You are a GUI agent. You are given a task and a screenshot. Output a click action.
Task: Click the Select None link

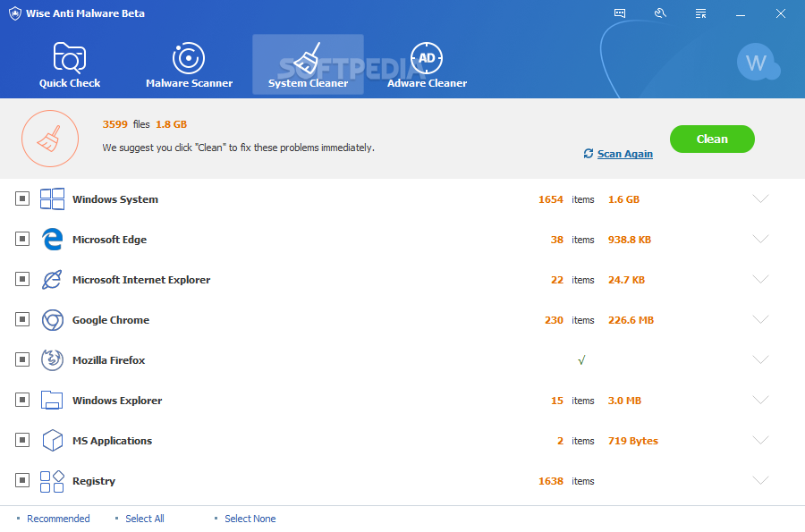(250, 519)
